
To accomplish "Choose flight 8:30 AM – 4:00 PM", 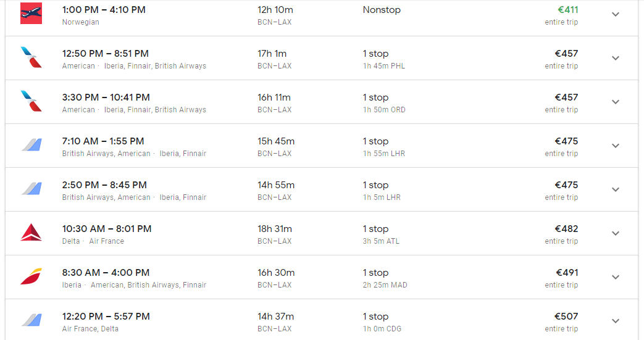I will pos(106,273).
